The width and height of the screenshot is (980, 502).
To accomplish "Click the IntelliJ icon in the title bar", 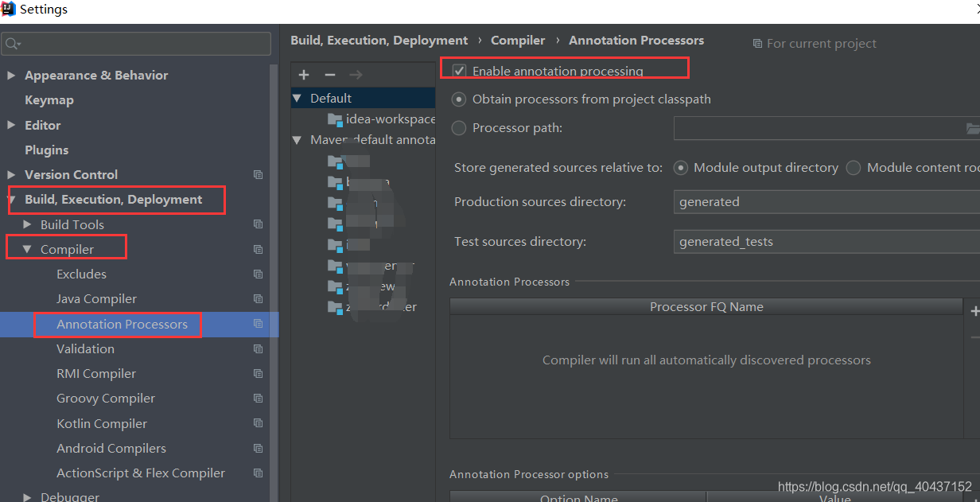I will 9,10.
